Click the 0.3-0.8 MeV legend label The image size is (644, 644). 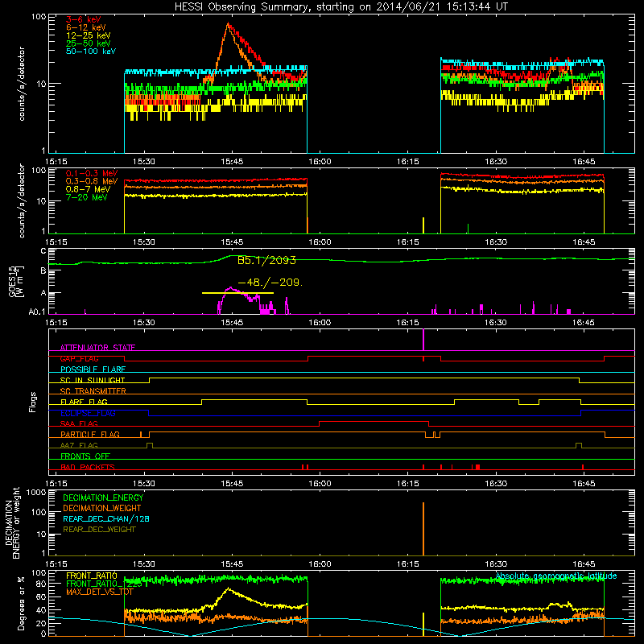(x=92, y=181)
